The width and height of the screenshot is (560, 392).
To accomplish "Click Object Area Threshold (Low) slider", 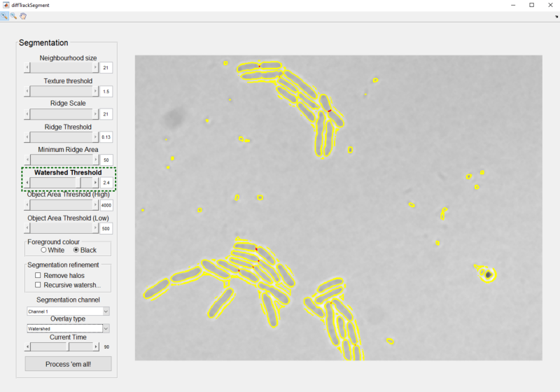I will (61, 228).
